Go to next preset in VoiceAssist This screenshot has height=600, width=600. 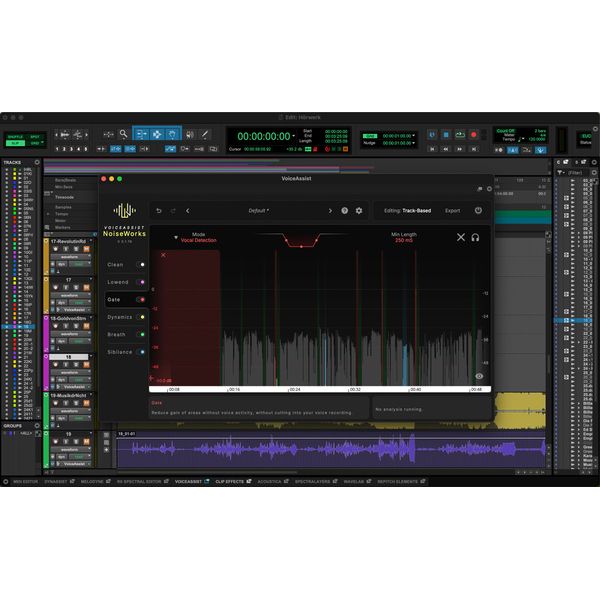[x=330, y=211]
